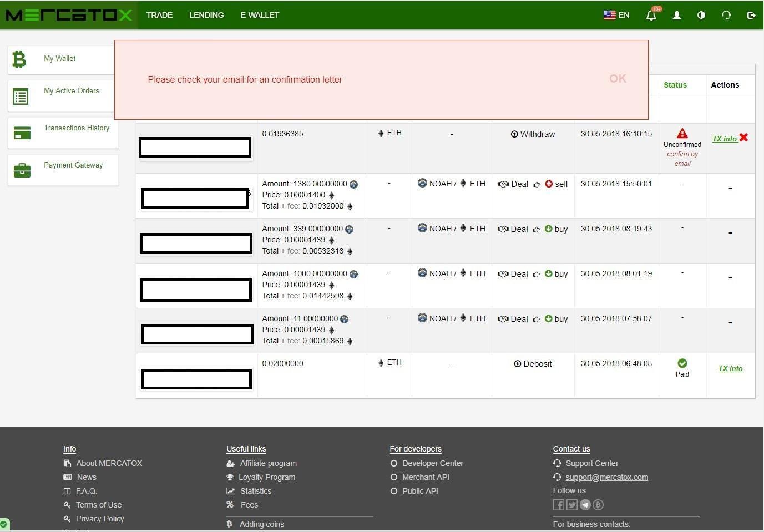The height and width of the screenshot is (532, 764).
Task: Click the NOAH coin icon in the 1380 row
Action: click(x=353, y=184)
